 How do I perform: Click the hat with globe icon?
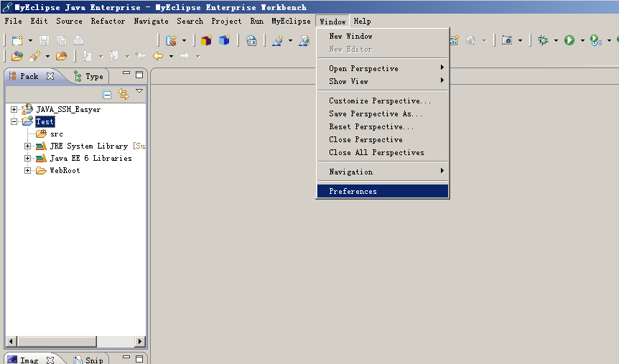(x=304, y=40)
